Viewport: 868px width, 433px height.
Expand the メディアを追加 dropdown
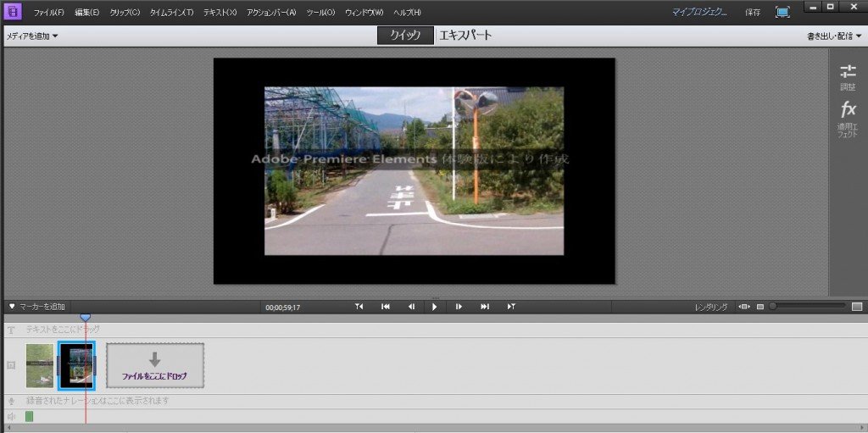pos(32,36)
